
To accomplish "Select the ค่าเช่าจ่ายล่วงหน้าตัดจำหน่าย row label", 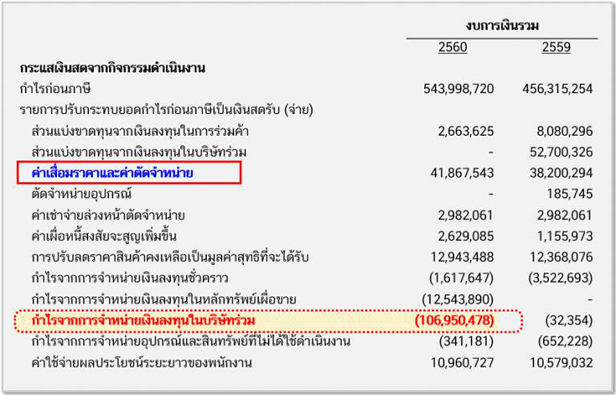I will click(108, 215).
